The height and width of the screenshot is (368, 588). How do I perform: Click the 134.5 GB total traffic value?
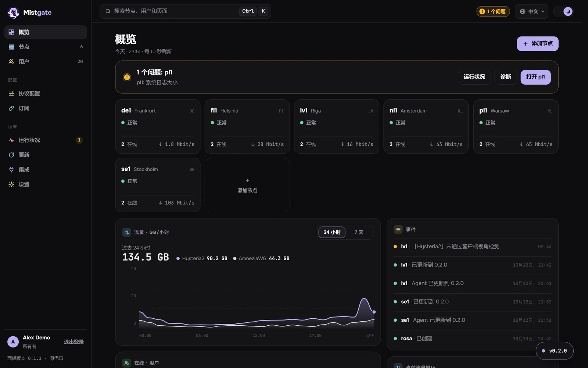(x=146, y=257)
